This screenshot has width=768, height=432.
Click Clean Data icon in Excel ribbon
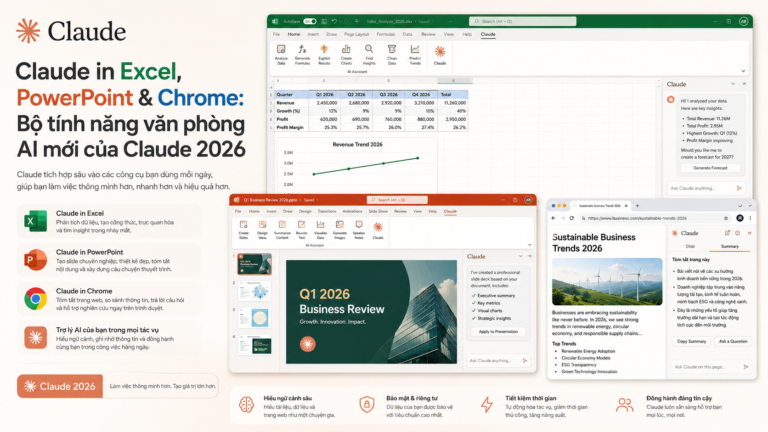(392, 49)
